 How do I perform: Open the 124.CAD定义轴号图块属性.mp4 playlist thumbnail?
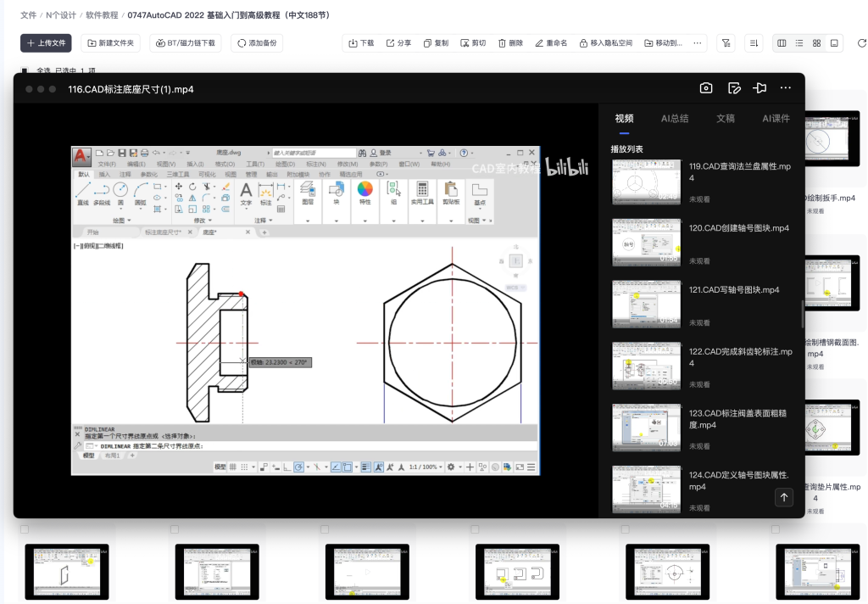[x=646, y=489]
